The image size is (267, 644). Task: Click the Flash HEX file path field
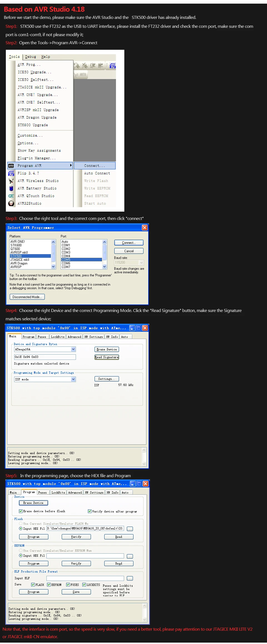click(x=85, y=528)
